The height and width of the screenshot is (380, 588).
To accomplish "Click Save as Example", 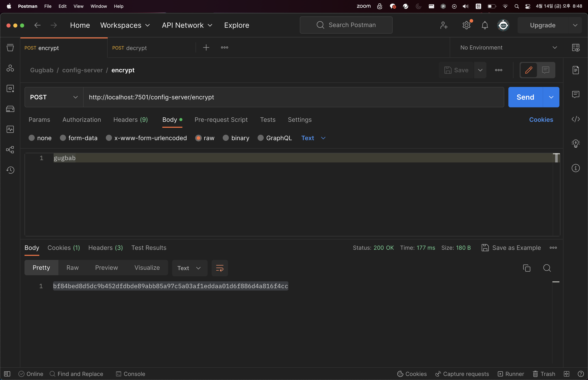I will click(511, 248).
